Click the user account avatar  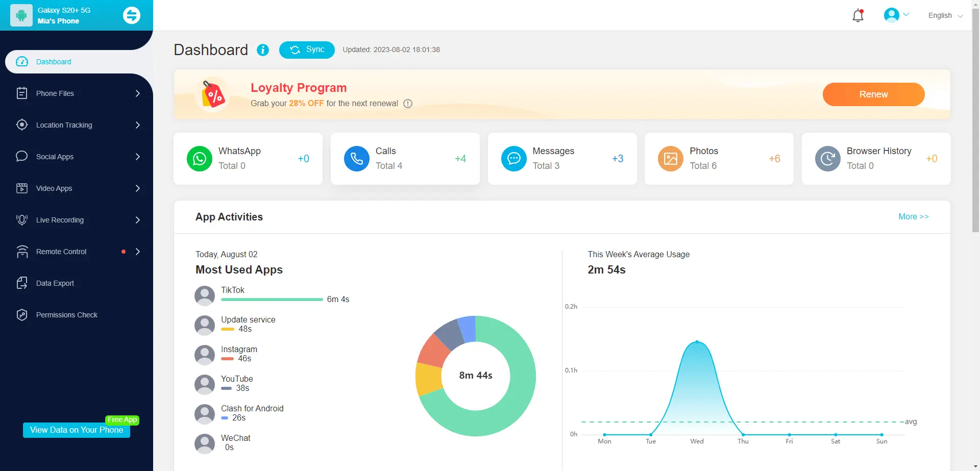point(892,15)
